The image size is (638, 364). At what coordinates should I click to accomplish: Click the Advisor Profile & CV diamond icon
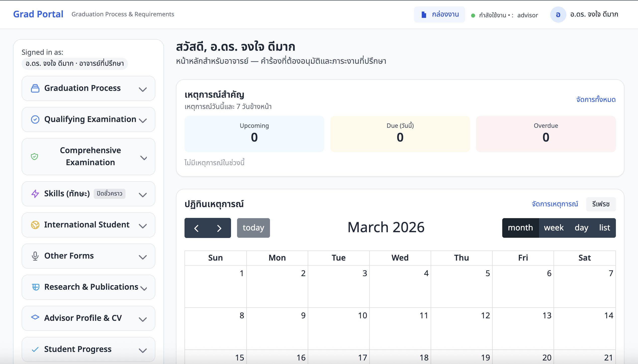pos(35,318)
